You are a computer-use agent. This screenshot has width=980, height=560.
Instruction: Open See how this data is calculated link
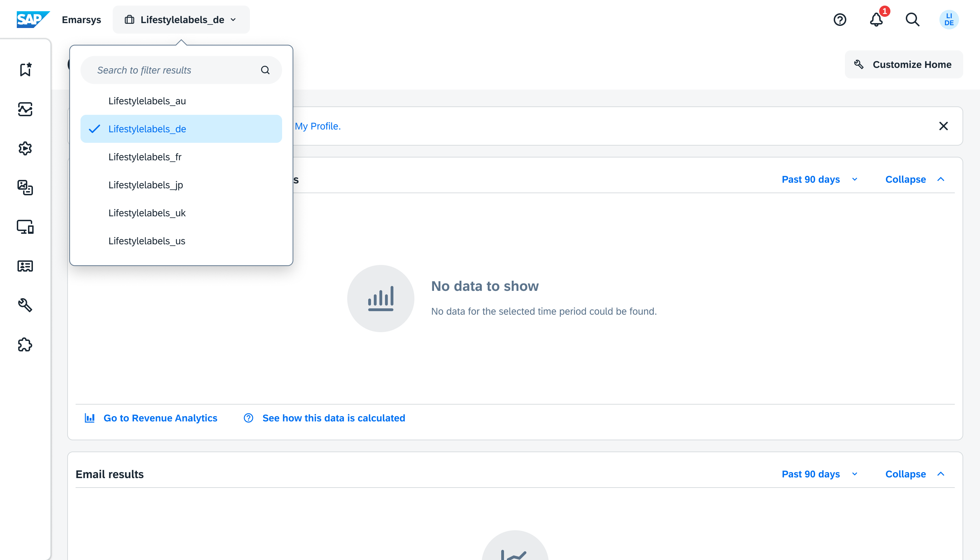tap(334, 418)
